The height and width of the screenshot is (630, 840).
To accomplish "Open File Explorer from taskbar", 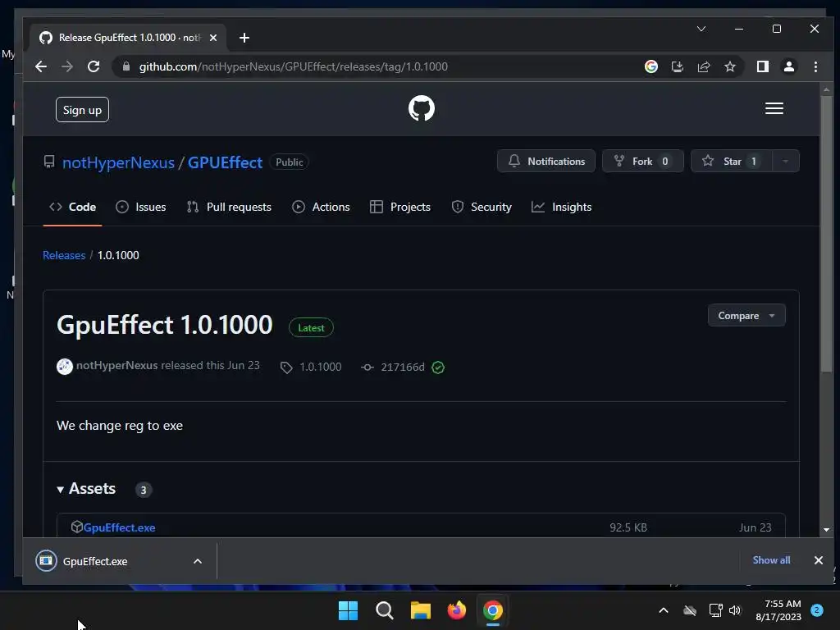I will (x=421, y=610).
